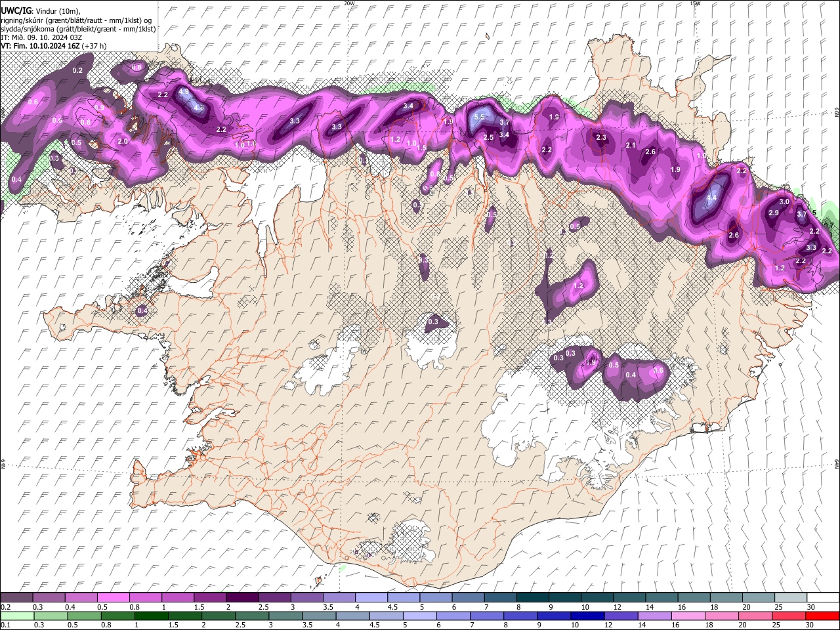Pick the lavender top swatch between 4 and 4.5

point(371,597)
